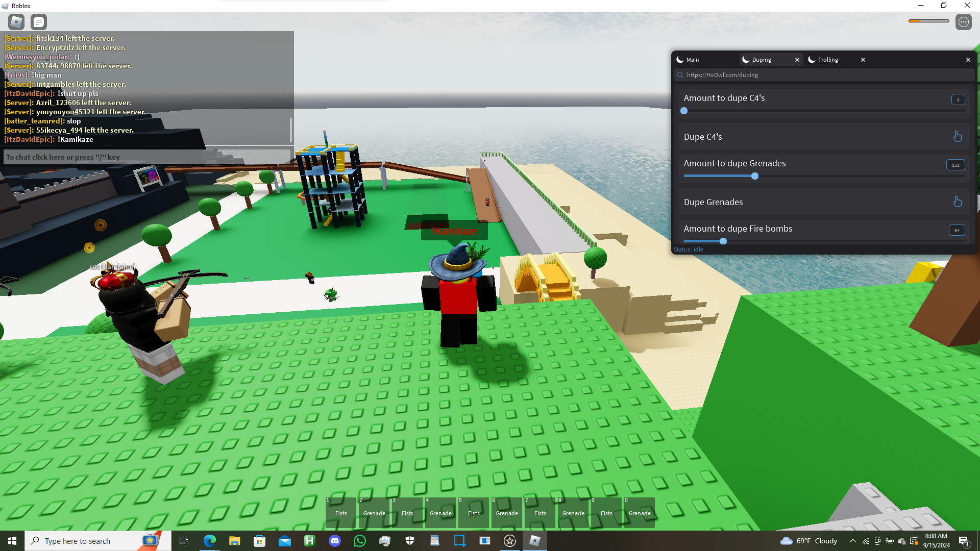This screenshot has height=551, width=980.
Task: Click the batter_teamred 'stop' chat message
Action: pos(42,121)
